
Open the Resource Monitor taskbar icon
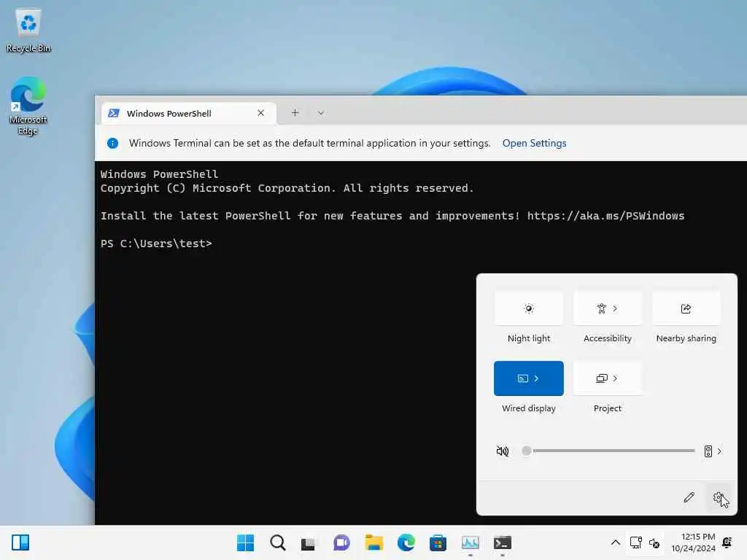point(471,542)
